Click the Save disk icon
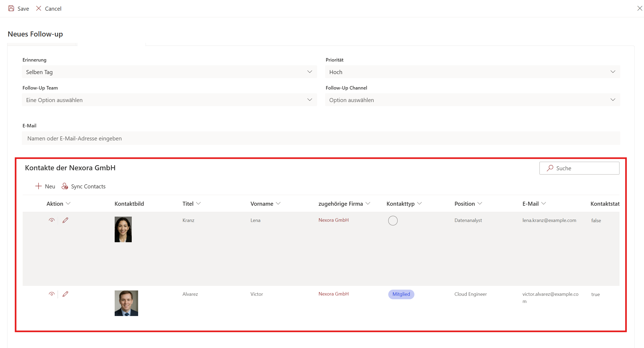The height and width of the screenshot is (348, 644). click(11, 9)
